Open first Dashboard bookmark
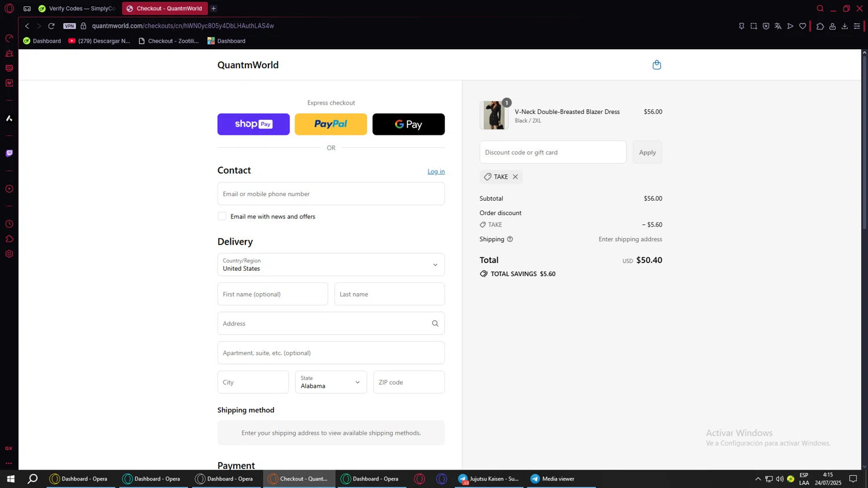This screenshot has height=488, width=868. 42,41
